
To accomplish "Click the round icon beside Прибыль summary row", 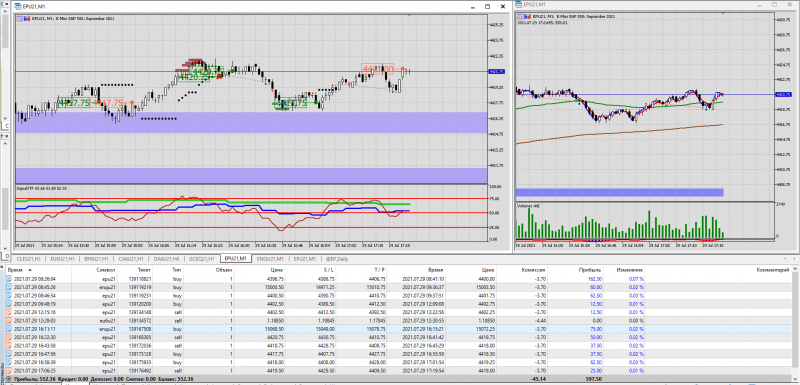I will [10, 379].
